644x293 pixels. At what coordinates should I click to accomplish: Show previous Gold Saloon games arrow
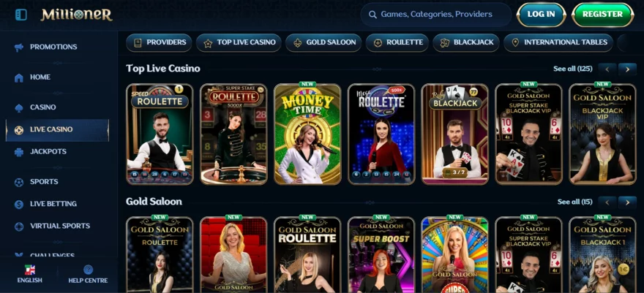coord(607,202)
